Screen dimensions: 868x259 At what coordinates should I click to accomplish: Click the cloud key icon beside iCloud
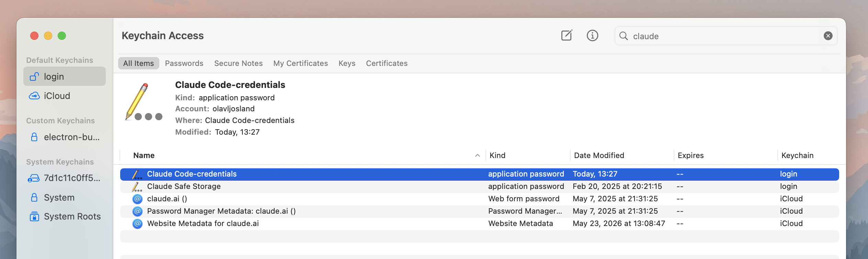[34, 95]
